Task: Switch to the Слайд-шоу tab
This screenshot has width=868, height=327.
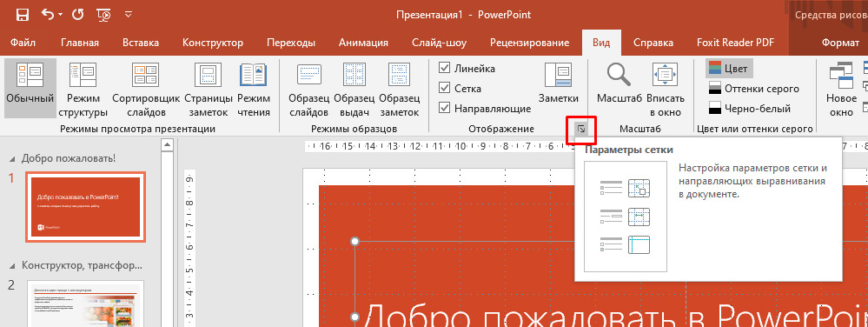Action: (x=439, y=43)
